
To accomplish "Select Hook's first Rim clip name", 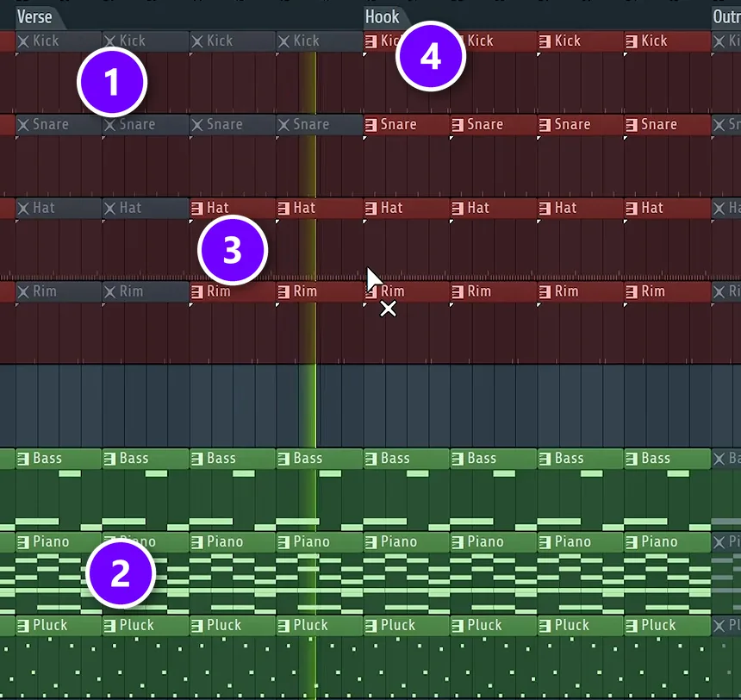I will 393,291.
